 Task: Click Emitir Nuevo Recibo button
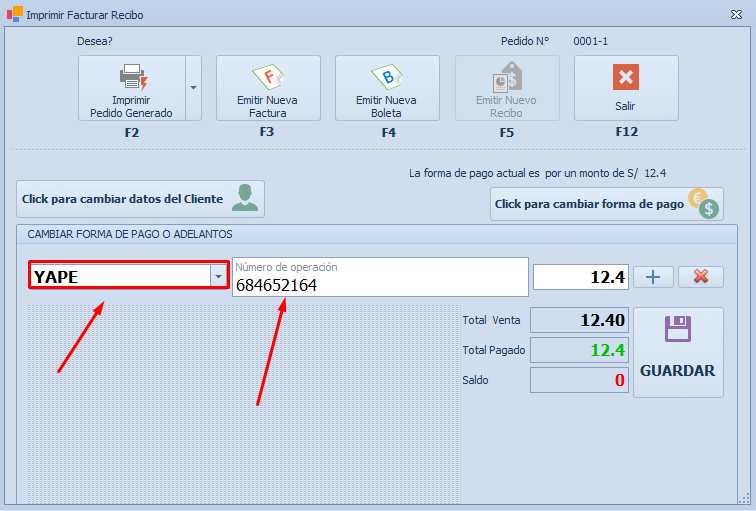tap(507, 88)
